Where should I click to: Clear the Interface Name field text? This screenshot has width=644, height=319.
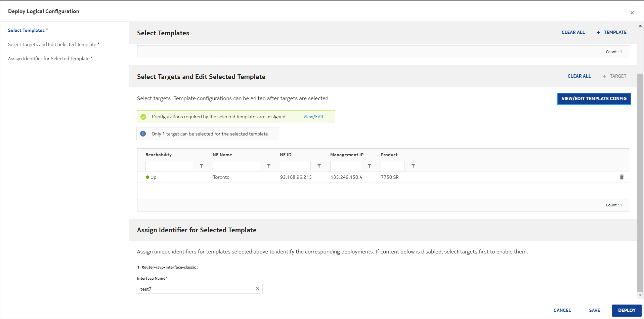point(258,289)
